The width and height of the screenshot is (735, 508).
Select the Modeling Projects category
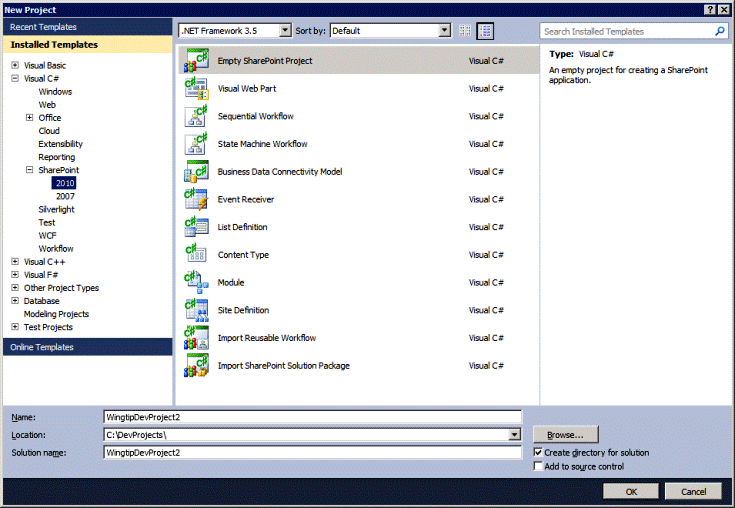tap(56, 314)
